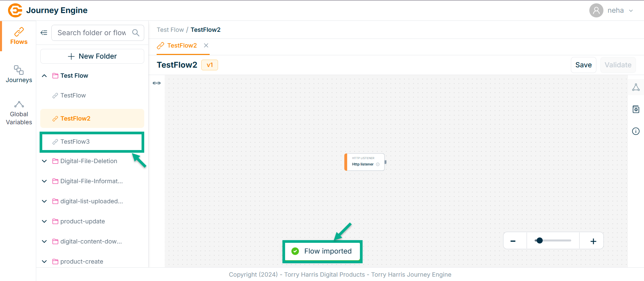This screenshot has width=644, height=281.
Task: Close the TestFlow2 tab
Action: coord(206,46)
